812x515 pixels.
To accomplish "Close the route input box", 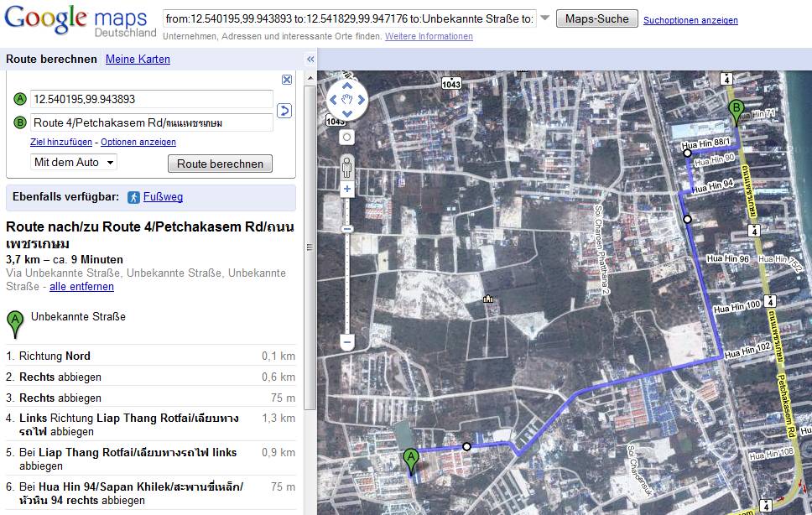I will pos(287,80).
